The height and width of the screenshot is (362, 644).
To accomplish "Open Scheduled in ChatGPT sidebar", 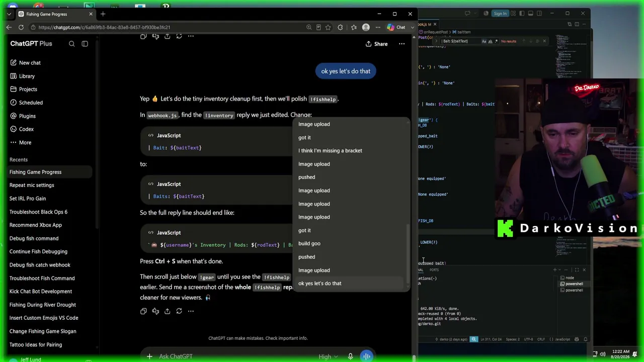I will tap(26, 103).
